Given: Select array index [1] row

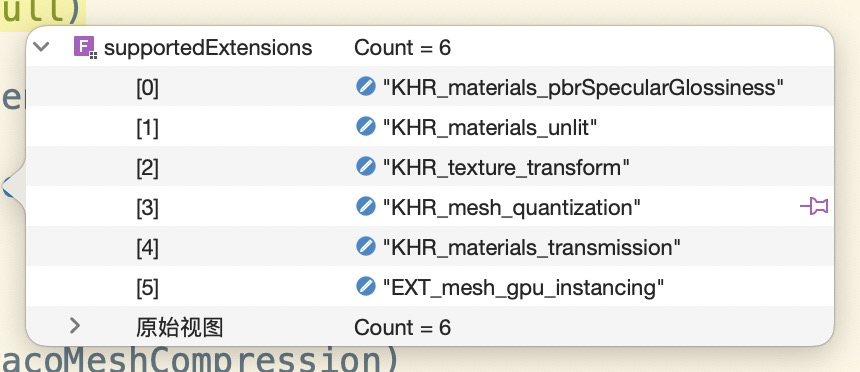Looking at the screenshot, I should click(430, 127).
